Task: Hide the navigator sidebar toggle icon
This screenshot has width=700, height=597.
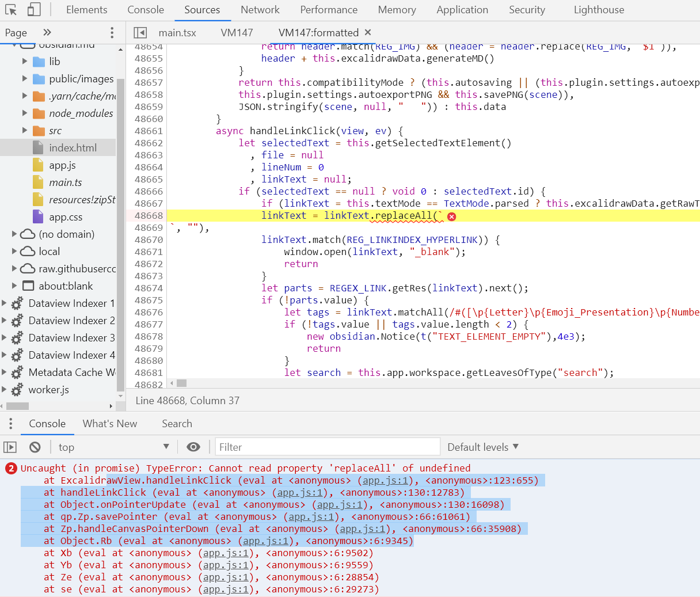Action: click(140, 33)
